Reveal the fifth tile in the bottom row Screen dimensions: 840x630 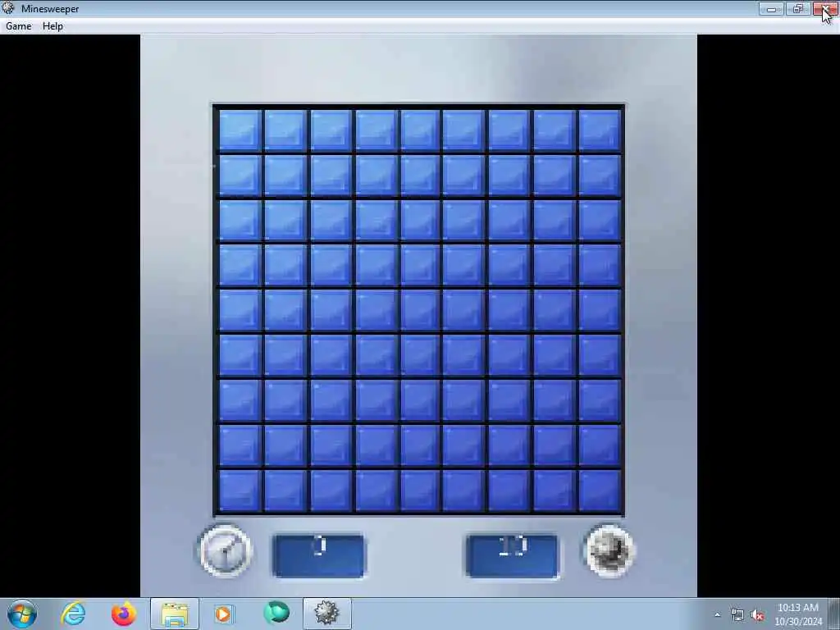click(419, 491)
